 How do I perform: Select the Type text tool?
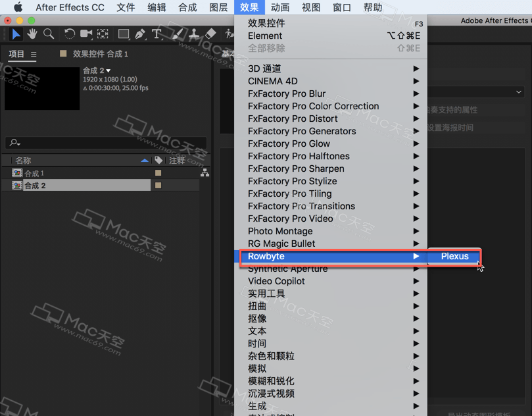coord(157,34)
